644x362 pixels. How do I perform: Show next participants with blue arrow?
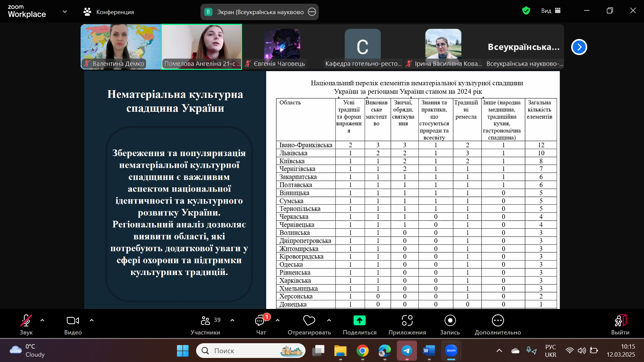pos(579,47)
